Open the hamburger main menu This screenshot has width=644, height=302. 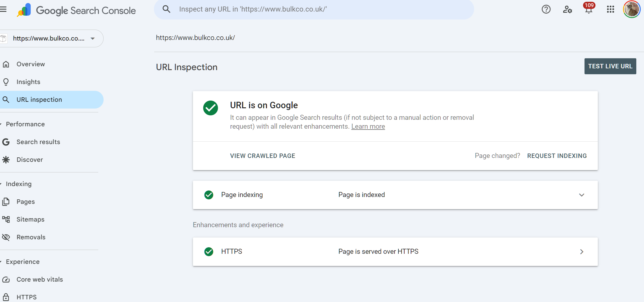click(x=3, y=9)
